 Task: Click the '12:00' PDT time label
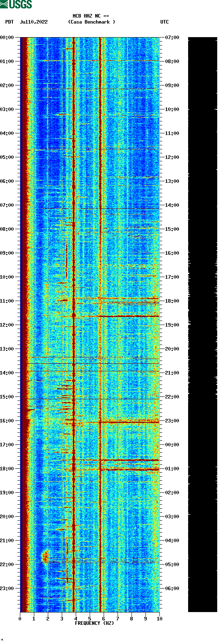7,325
